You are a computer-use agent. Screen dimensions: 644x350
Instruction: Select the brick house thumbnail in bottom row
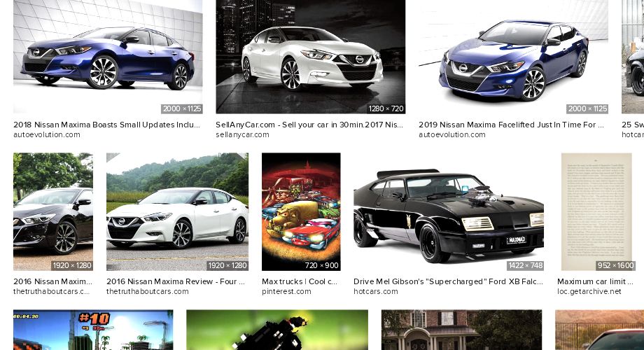461,330
